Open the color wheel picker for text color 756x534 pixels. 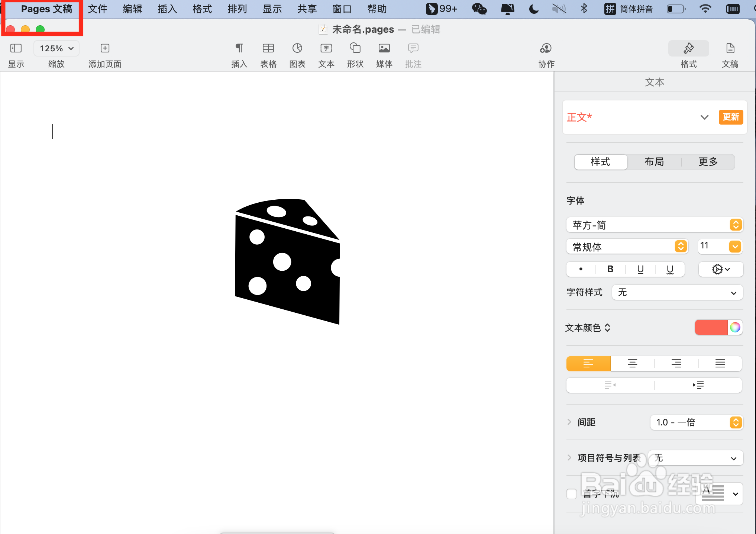pyautogui.click(x=735, y=327)
